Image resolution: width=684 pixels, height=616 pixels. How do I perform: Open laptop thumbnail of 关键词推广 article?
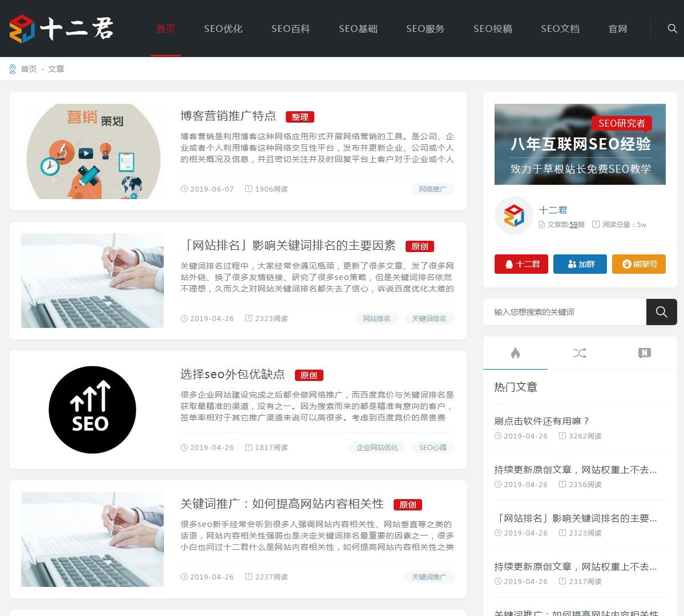92,539
